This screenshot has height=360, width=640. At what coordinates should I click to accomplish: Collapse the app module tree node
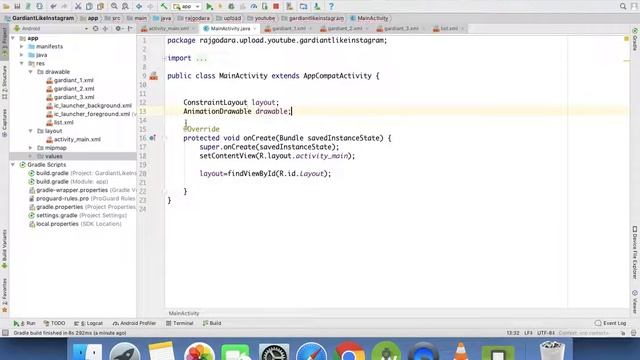click(x=13, y=38)
